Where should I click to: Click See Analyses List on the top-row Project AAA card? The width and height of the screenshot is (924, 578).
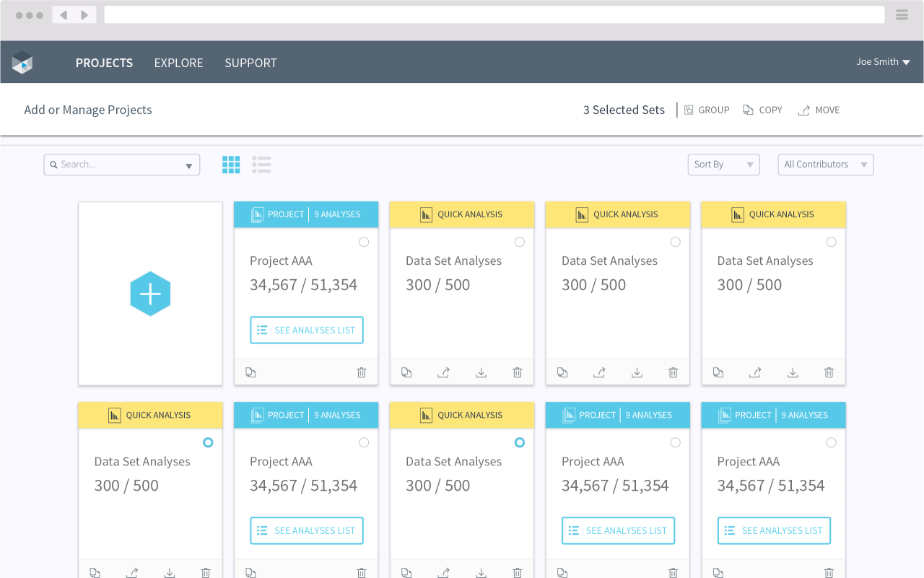tap(307, 330)
